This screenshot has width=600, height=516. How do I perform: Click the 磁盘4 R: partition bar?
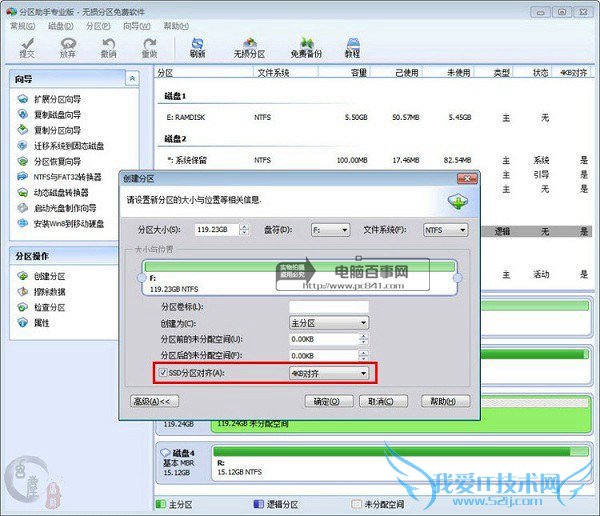pyautogui.click(x=401, y=462)
